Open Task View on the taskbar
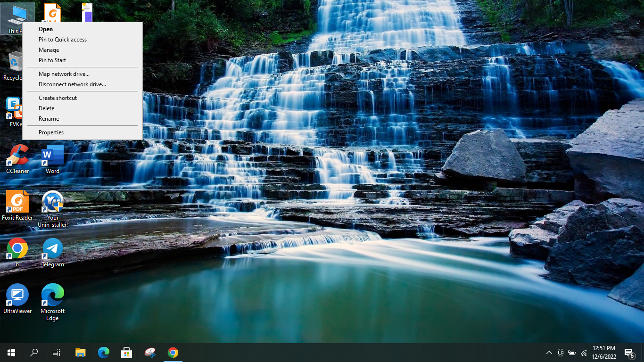 point(57,353)
